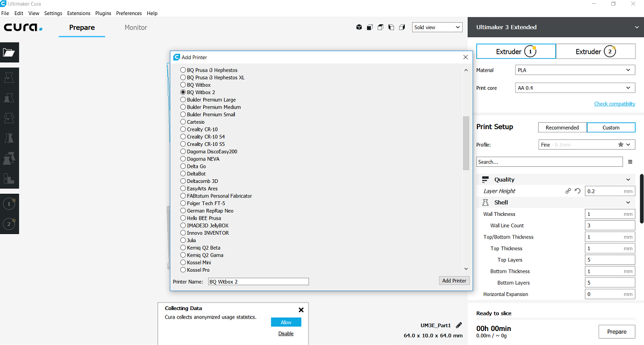Select BQ Witbox radio button
Image resolution: width=644 pixels, height=345 pixels.
[x=183, y=85]
